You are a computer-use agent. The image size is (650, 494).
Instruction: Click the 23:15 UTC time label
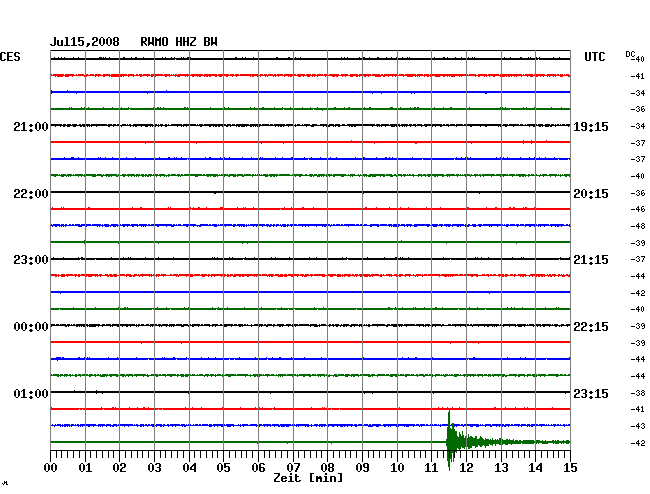(591, 393)
